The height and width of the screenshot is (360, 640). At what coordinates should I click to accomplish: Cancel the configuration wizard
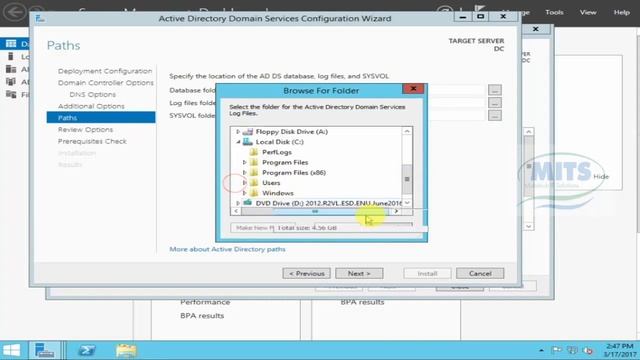point(480,273)
